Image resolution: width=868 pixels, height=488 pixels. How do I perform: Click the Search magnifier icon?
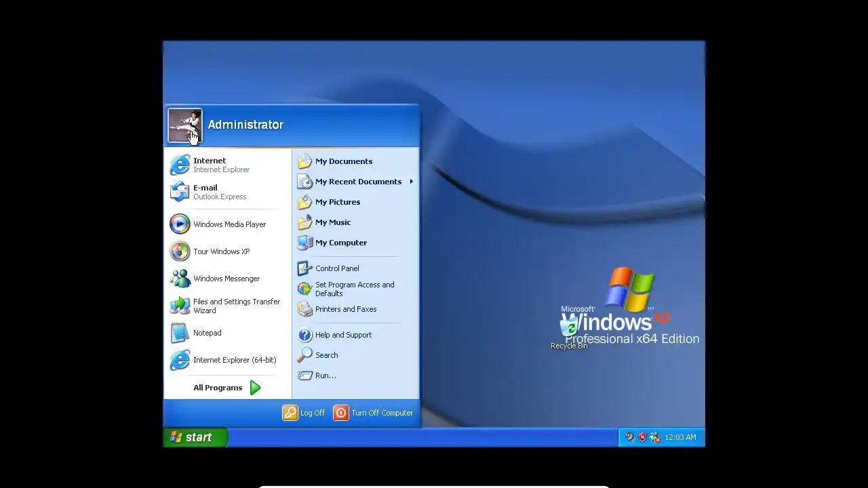point(304,354)
